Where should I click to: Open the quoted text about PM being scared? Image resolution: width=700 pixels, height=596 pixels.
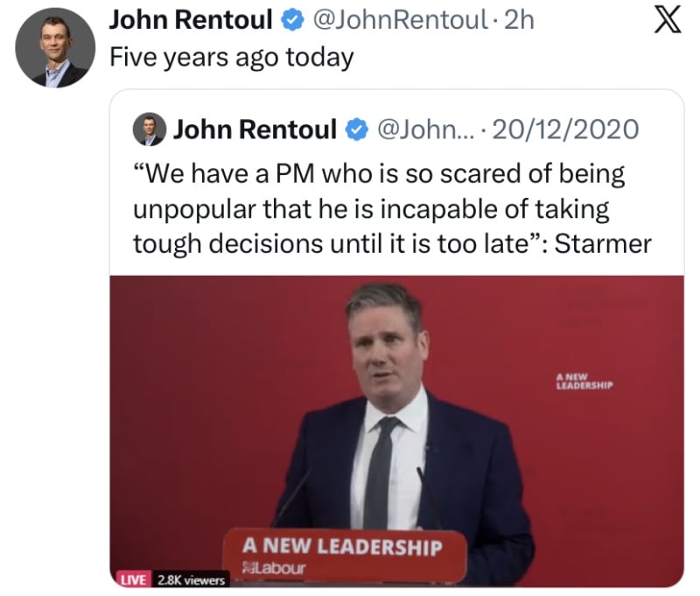click(392, 208)
